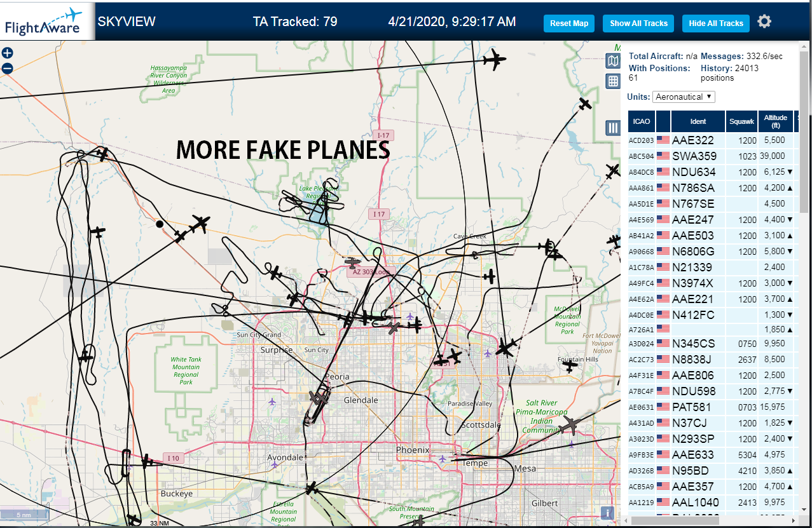Click Show All Tracks button
Viewport: 812px width, 528px height.
click(x=638, y=24)
